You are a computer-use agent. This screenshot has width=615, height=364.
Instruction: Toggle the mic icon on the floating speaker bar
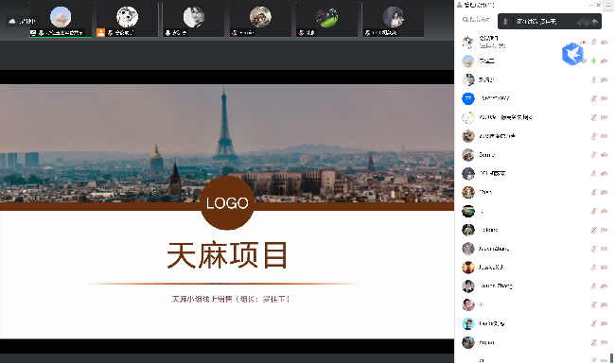point(505,21)
